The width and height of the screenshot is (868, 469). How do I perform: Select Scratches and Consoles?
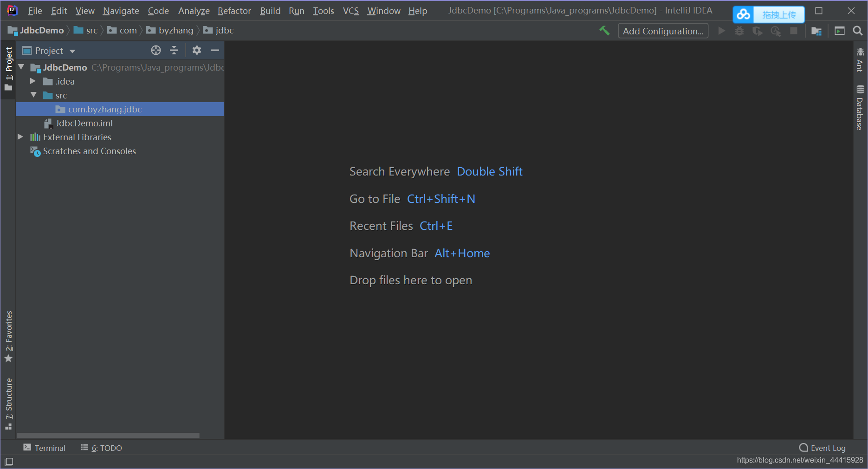coord(120,151)
